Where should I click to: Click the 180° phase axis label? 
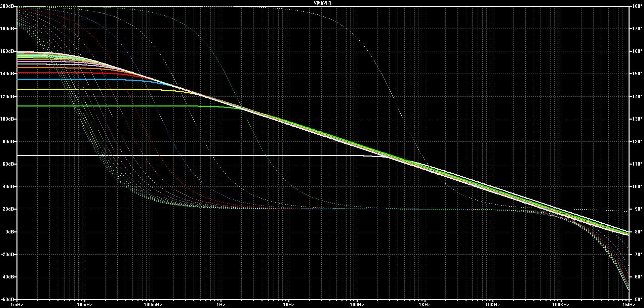tap(637, 6)
